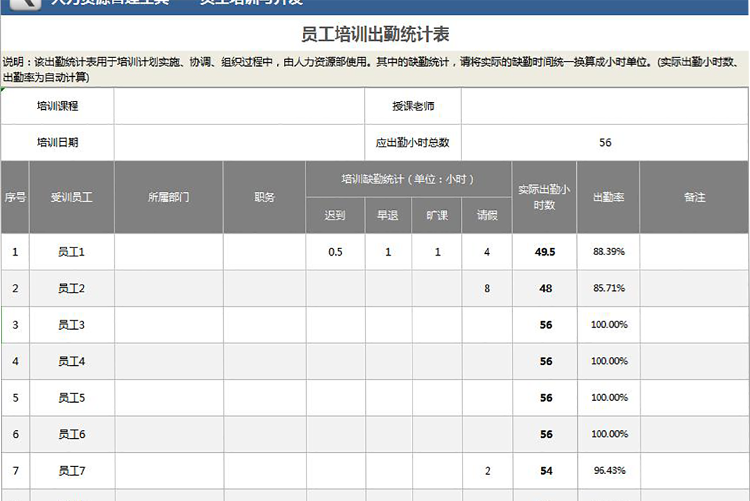This screenshot has width=750, height=501.
Task: Click 员工3 empty 职务 cell
Action: (x=264, y=325)
